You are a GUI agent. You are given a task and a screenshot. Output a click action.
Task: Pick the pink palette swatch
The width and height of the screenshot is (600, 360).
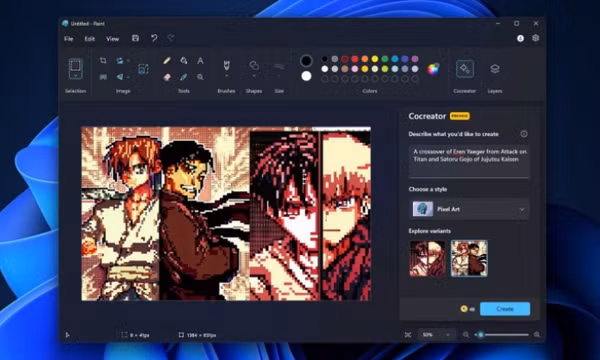pos(355,69)
